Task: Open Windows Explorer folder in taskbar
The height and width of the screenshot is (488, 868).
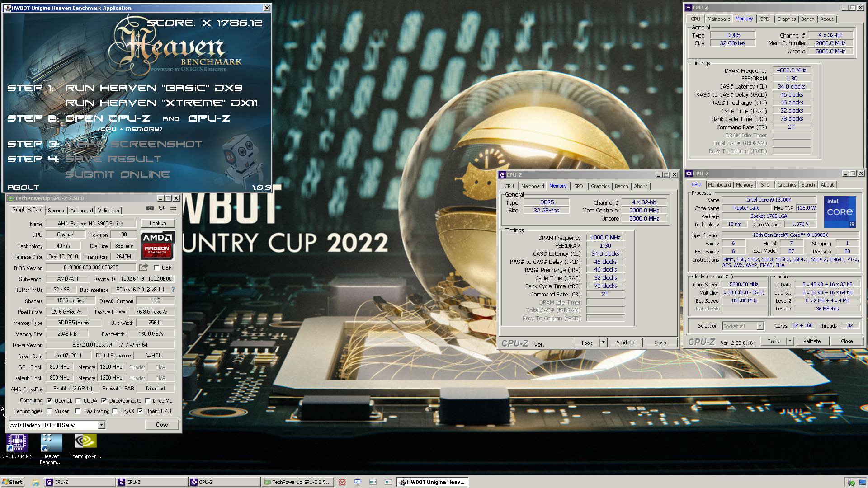Action: click(x=35, y=482)
